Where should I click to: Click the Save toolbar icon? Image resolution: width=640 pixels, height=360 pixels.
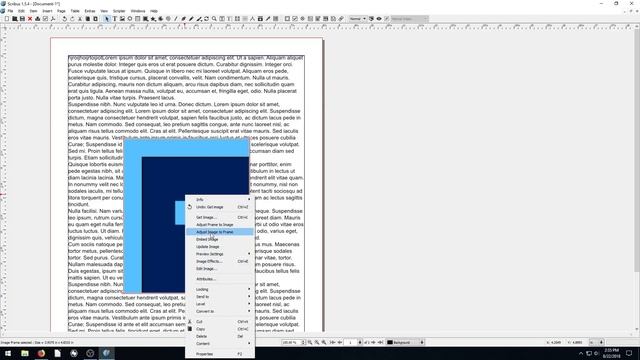(22, 19)
